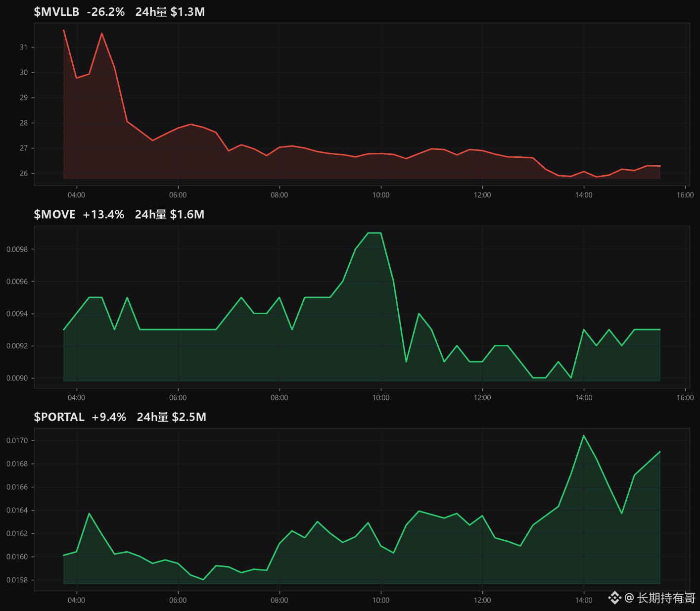Click 14:00 time label under MOVE chart
Image resolution: width=700 pixels, height=611 pixels.
point(584,397)
